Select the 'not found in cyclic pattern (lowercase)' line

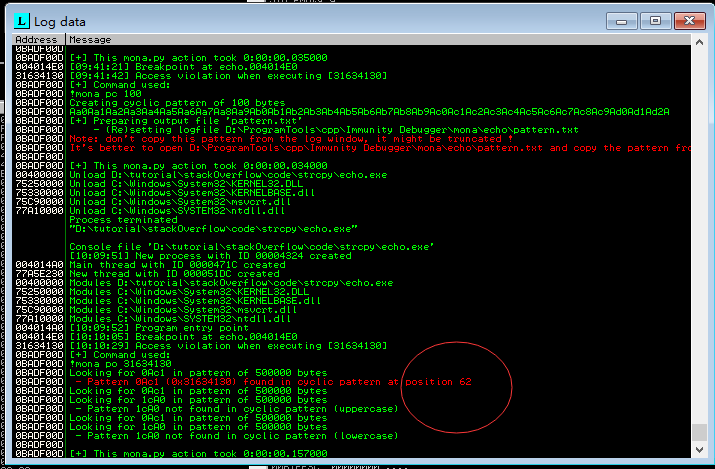click(237, 436)
